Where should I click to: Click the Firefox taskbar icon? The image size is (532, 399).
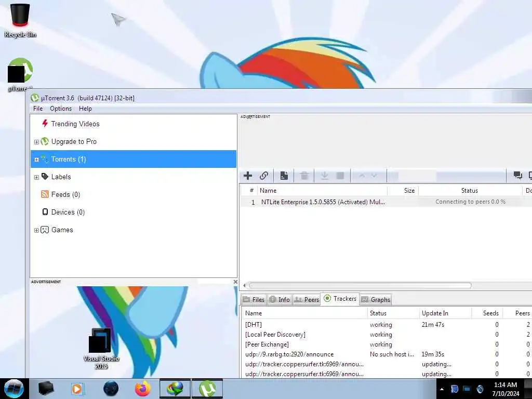[143, 389]
